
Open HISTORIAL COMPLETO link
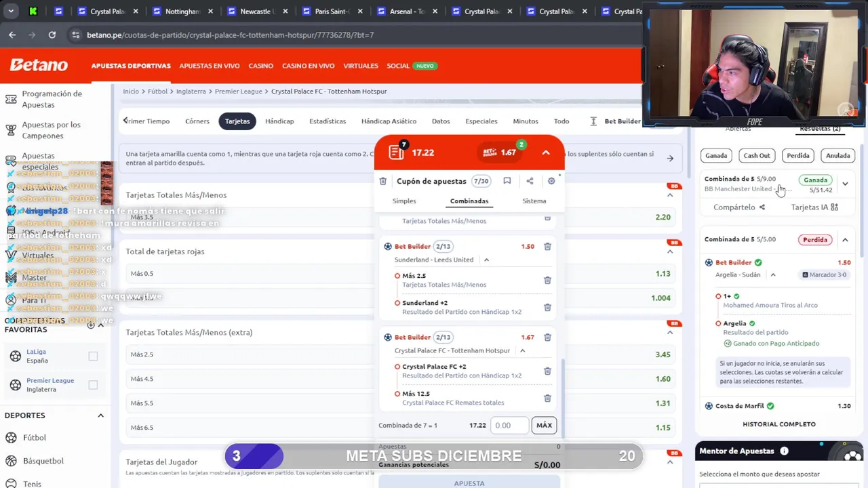tap(779, 424)
